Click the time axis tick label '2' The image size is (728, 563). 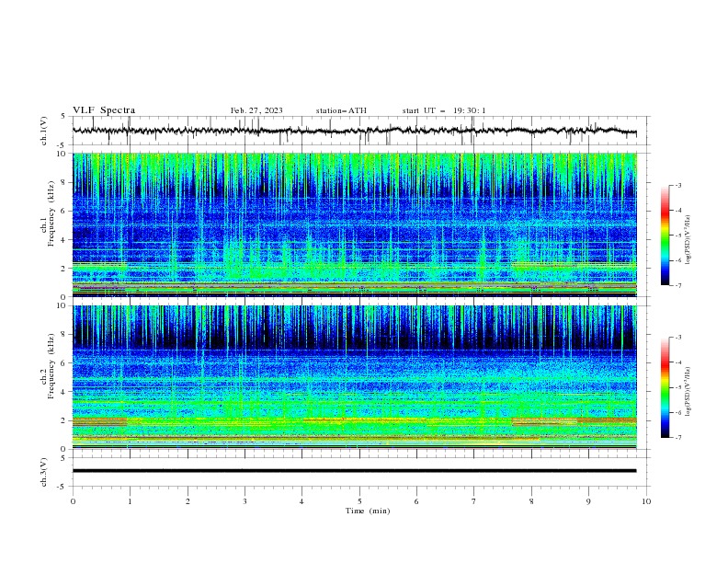[x=188, y=501]
